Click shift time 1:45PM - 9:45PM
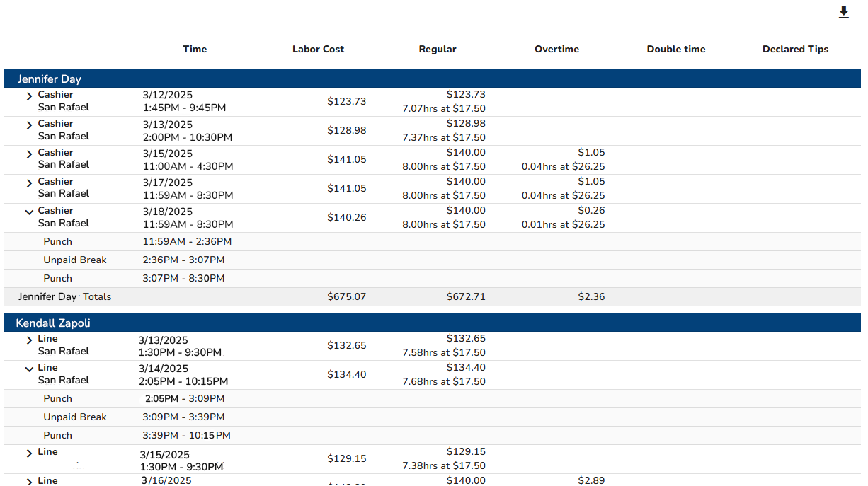 coord(184,108)
